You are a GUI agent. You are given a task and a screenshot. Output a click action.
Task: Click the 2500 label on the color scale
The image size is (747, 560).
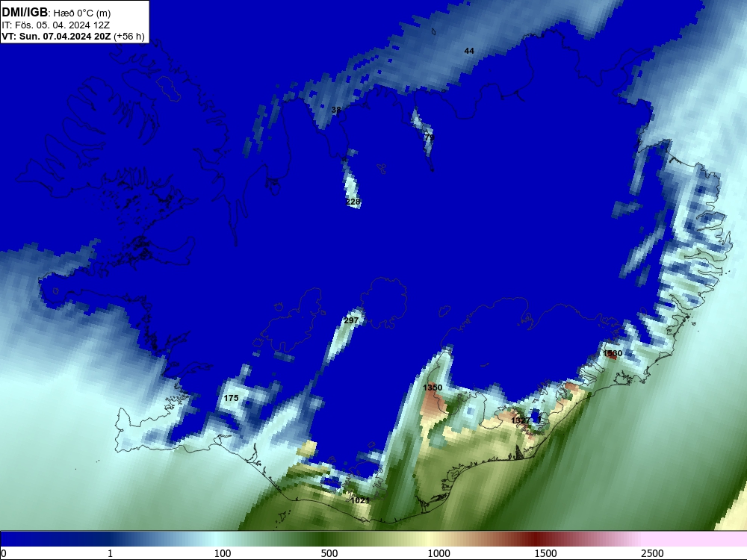point(652,553)
